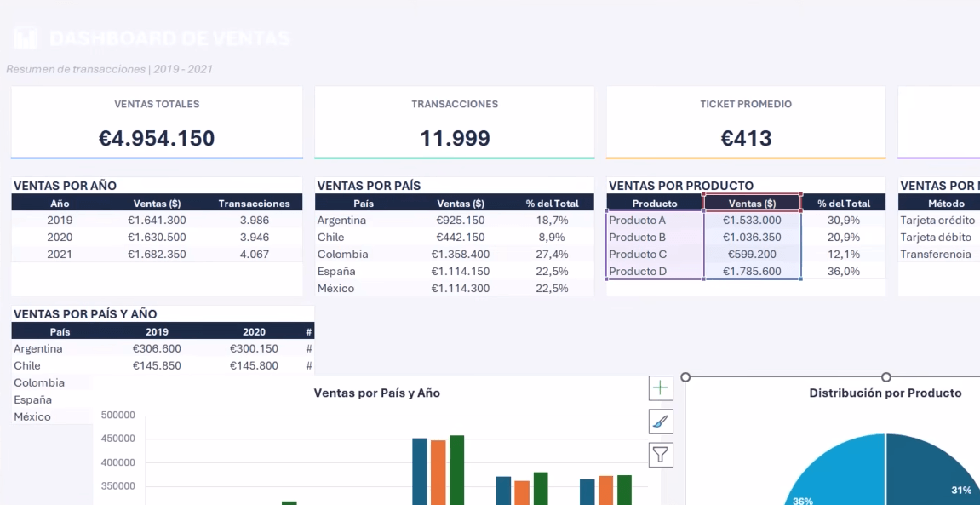Select the cell €300.150

[254, 349]
